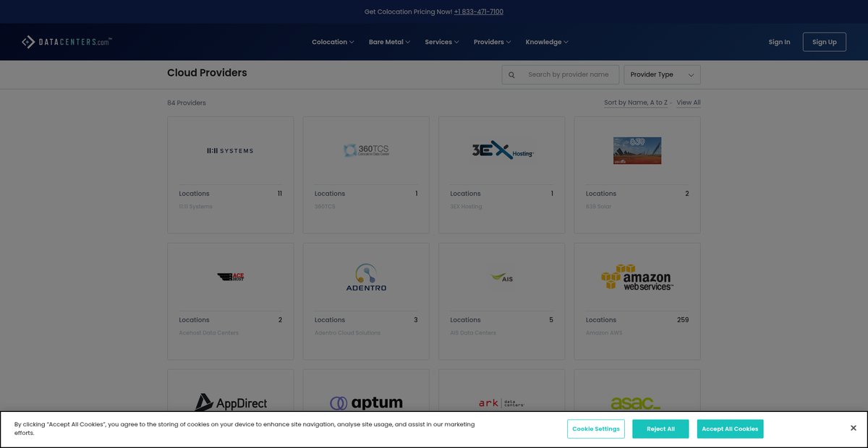Click the Adentro Cloud Solutions name text
The height and width of the screenshot is (448, 868).
coord(347,333)
